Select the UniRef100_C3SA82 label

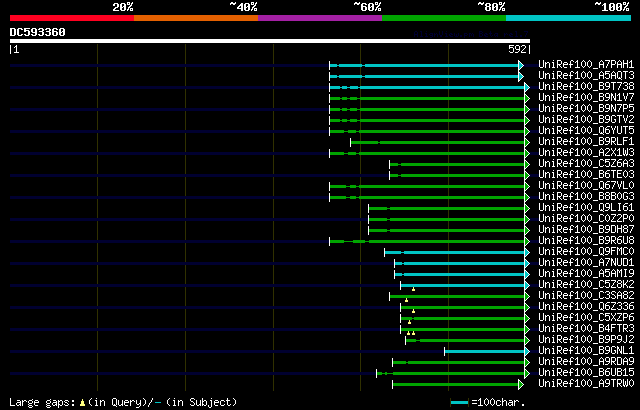586,296
